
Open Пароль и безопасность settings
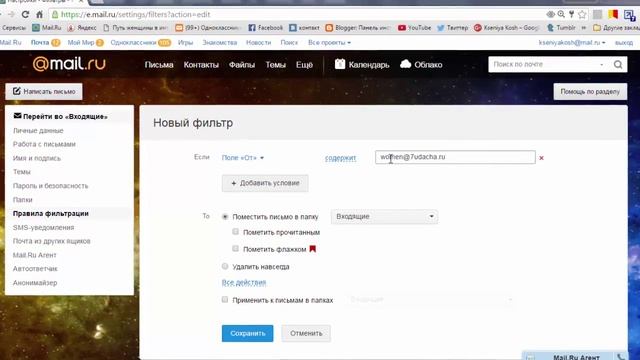coord(50,186)
